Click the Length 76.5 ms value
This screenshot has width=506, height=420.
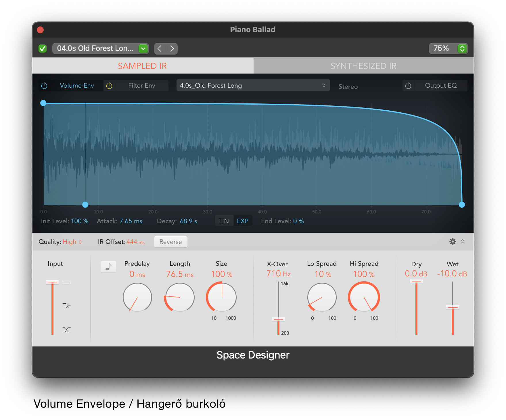coord(180,274)
